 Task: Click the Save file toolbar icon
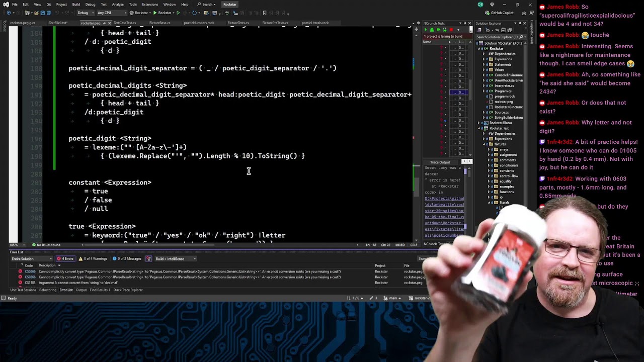tap(42, 13)
